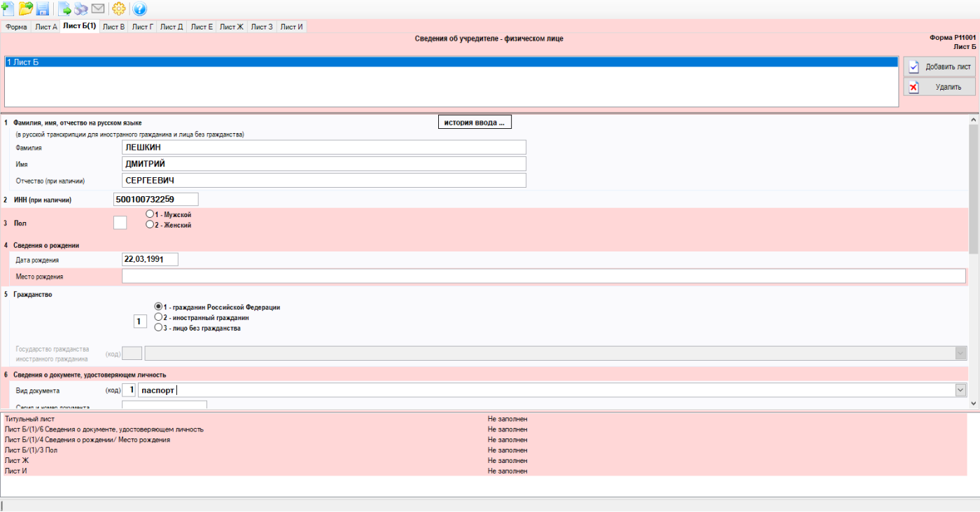
Task: Click the Удалить button
Action: 939,87
